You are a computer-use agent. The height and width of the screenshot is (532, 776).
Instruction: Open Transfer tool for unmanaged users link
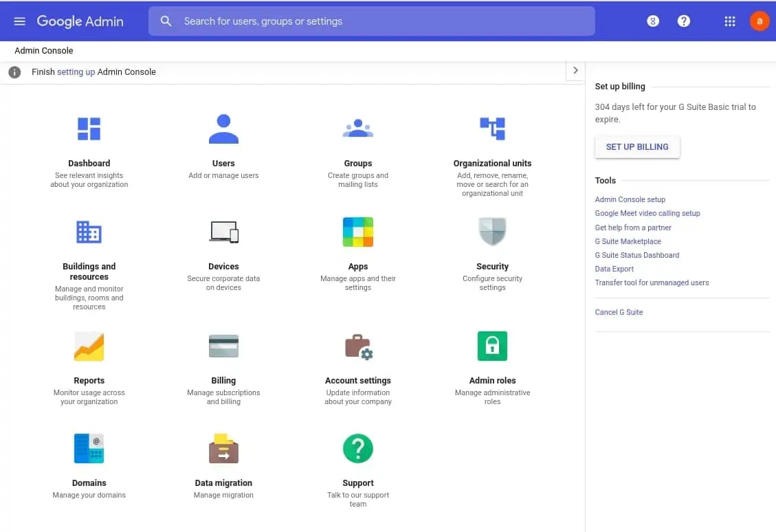tap(652, 283)
